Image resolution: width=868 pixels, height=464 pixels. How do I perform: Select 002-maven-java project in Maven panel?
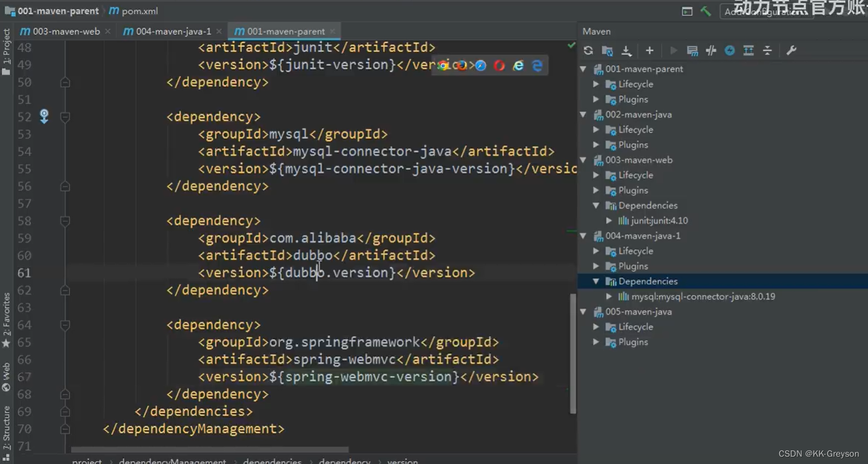(x=639, y=115)
